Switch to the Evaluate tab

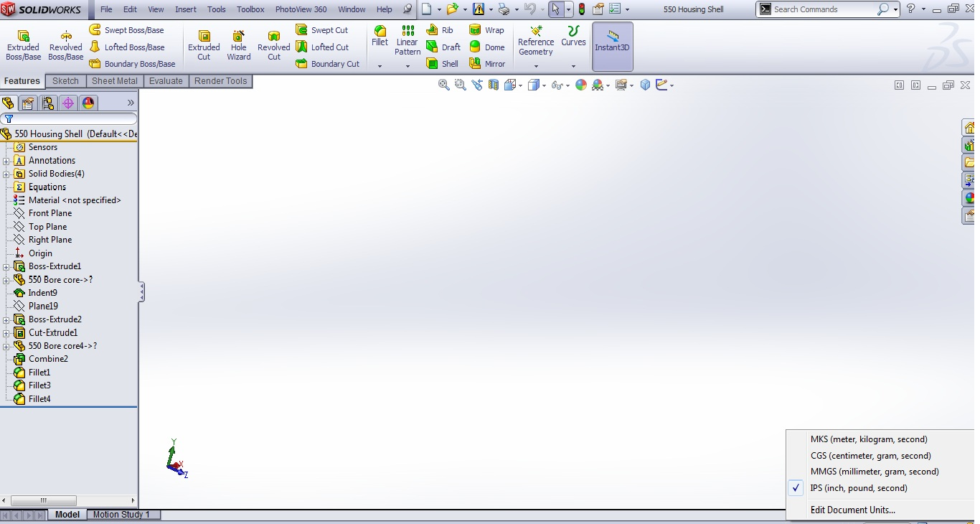click(x=166, y=81)
